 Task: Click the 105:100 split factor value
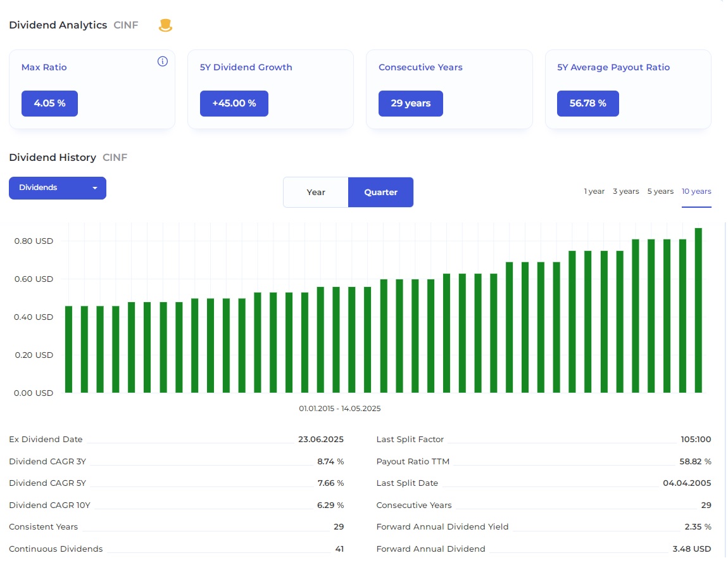coord(696,440)
